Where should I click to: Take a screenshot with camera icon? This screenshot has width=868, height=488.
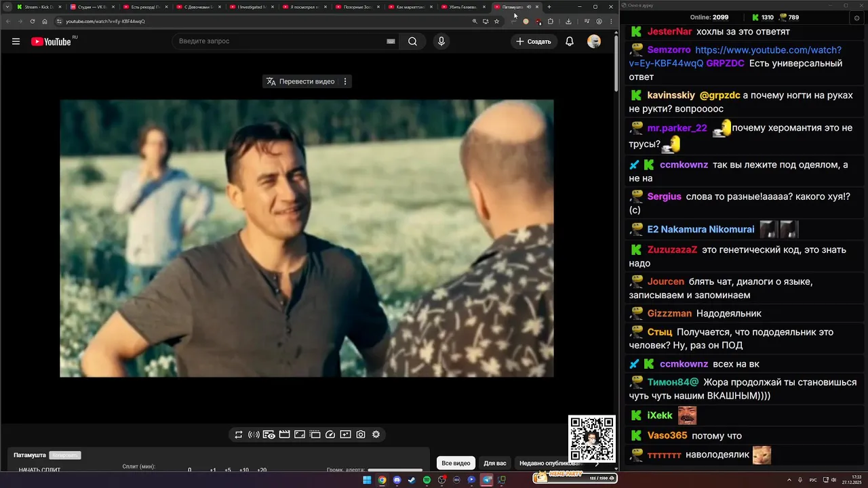coord(361,434)
